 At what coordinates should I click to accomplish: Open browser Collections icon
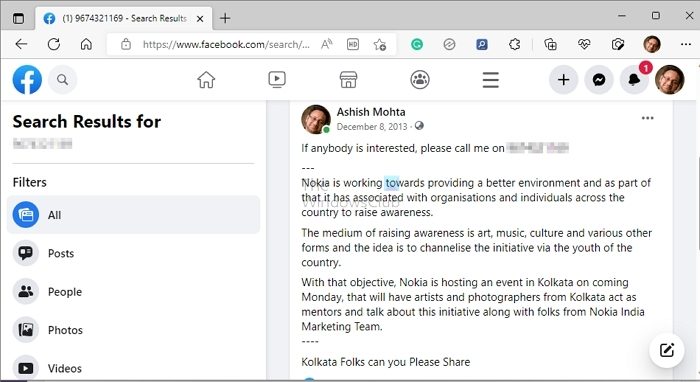(x=550, y=44)
